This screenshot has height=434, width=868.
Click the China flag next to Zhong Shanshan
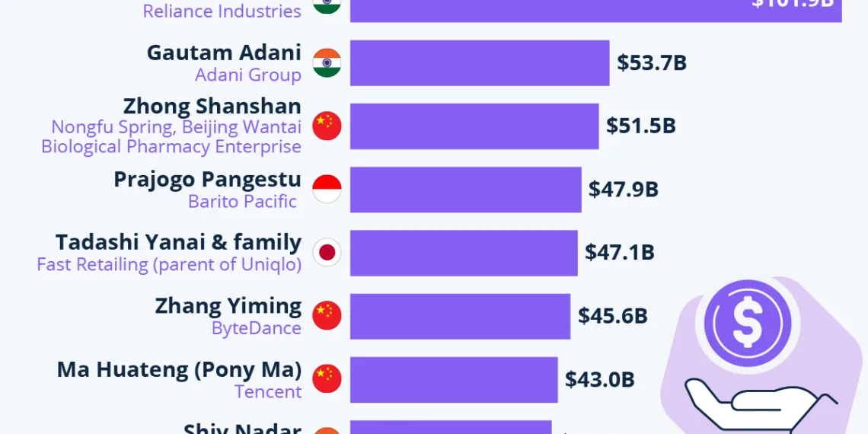coord(327,126)
